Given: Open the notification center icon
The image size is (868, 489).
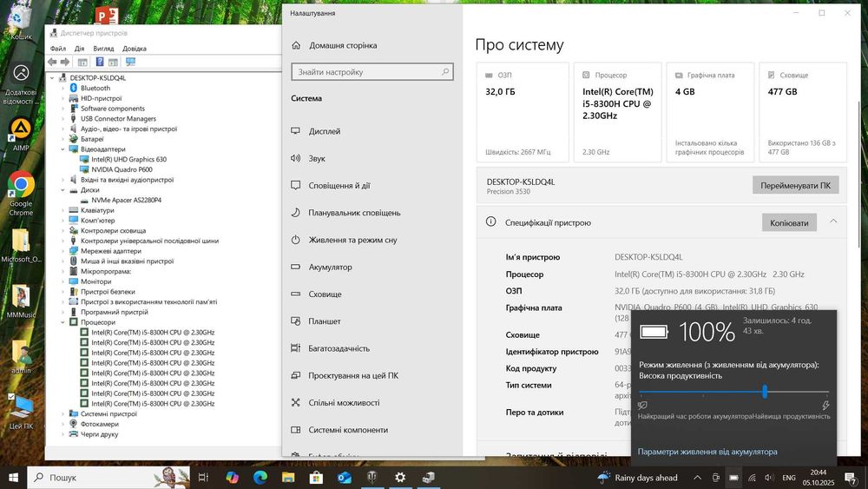Looking at the screenshot, I should [x=851, y=478].
